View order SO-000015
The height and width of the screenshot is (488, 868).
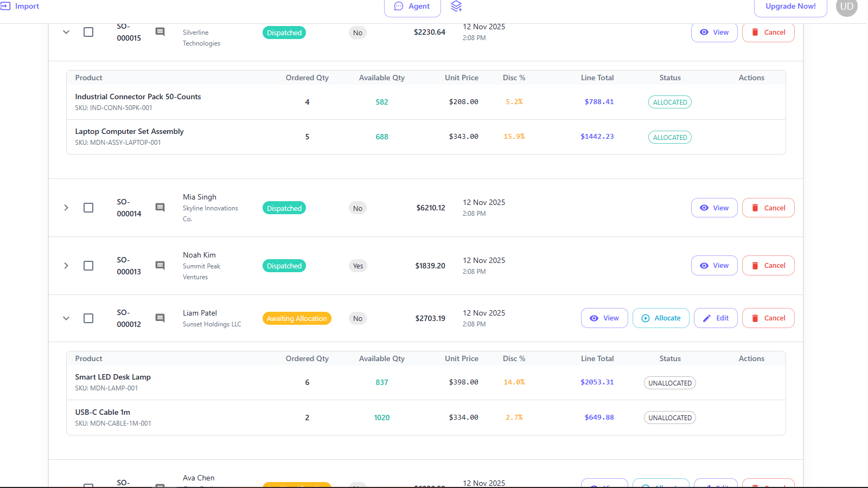[x=714, y=32]
